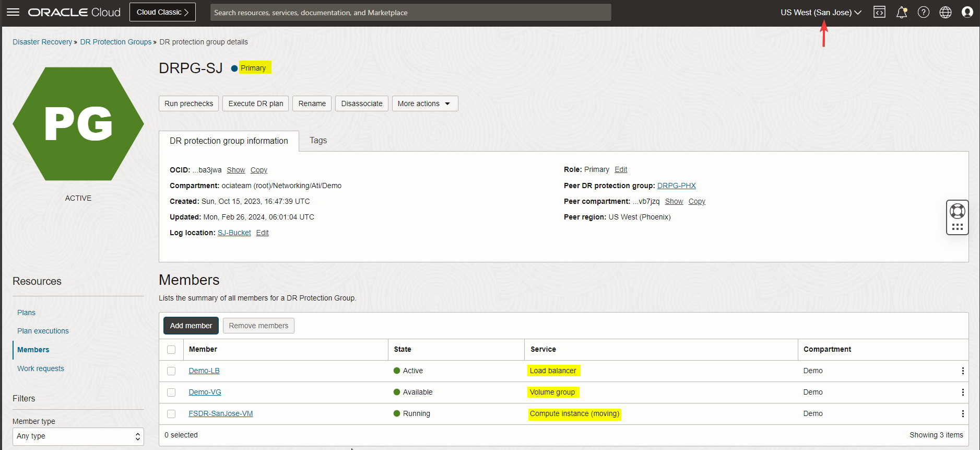Select the Demo-VG row checkbox
980x450 pixels.
(x=171, y=393)
